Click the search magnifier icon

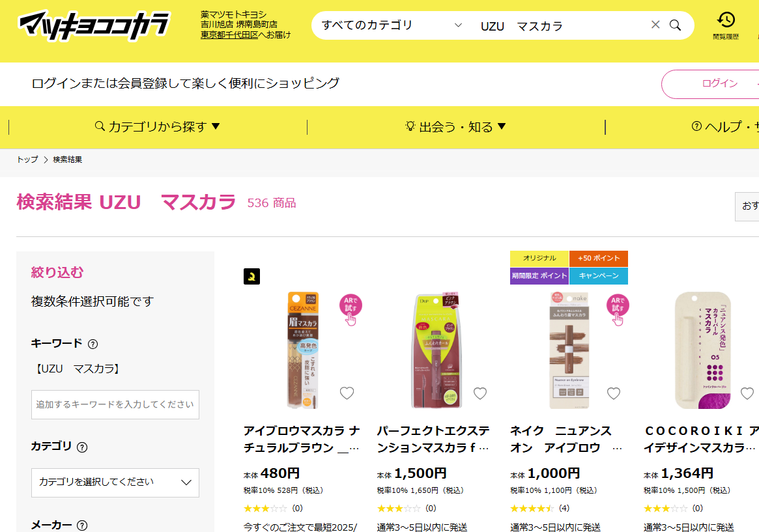click(675, 25)
